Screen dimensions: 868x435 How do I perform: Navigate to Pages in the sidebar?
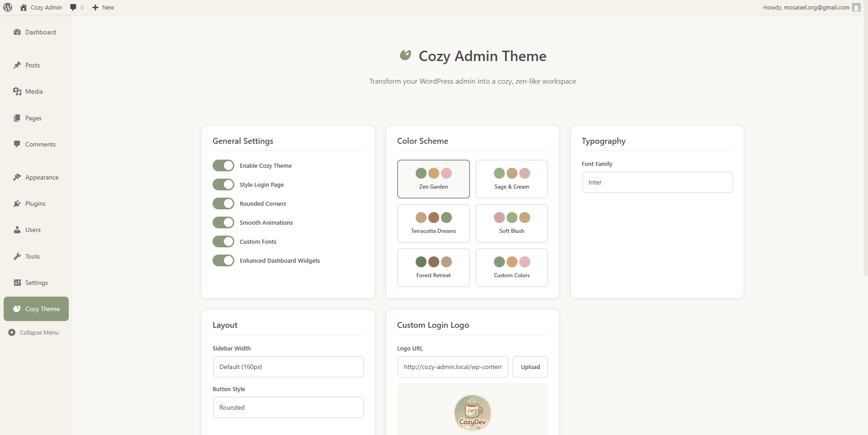click(36, 118)
